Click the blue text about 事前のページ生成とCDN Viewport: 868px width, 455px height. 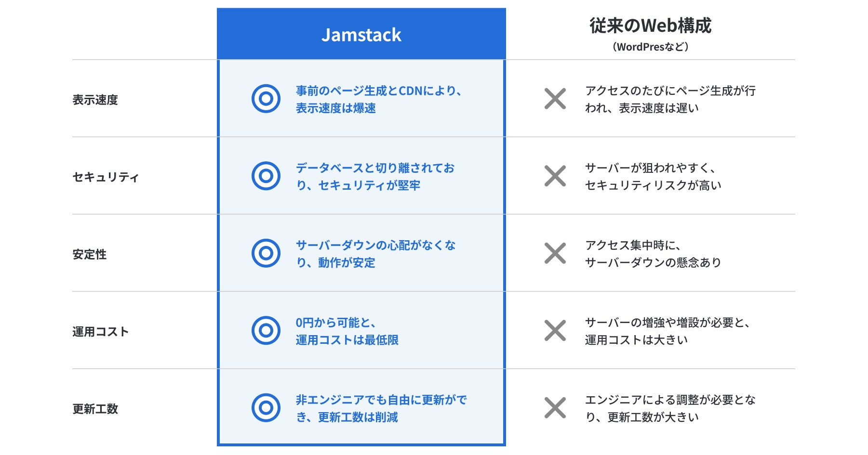[378, 99]
